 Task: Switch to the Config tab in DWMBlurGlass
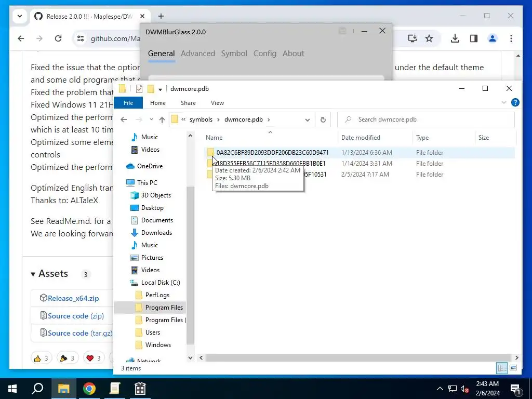[264, 54]
